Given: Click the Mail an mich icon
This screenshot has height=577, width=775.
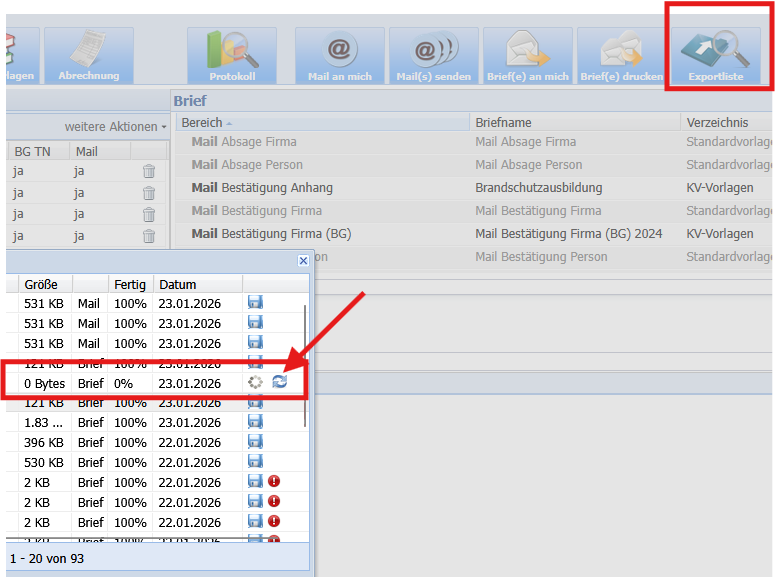Looking at the screenshot, I should point(339,55).
